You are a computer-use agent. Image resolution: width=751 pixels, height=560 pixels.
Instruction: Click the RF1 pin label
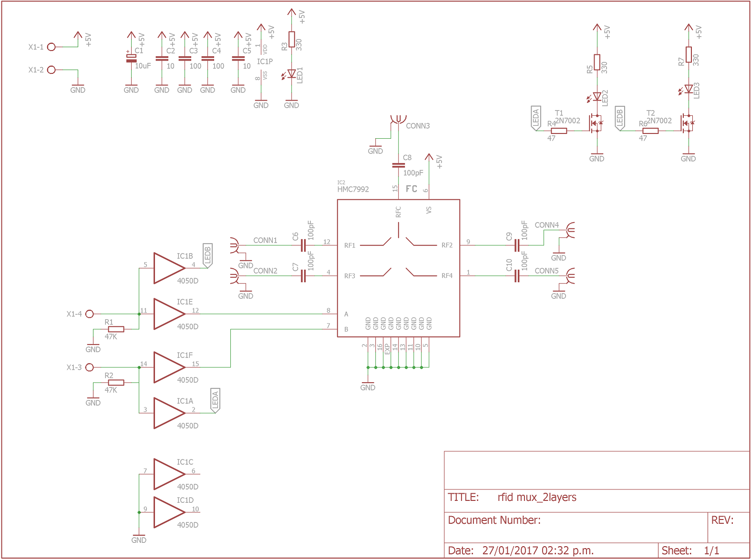(350, 245)
